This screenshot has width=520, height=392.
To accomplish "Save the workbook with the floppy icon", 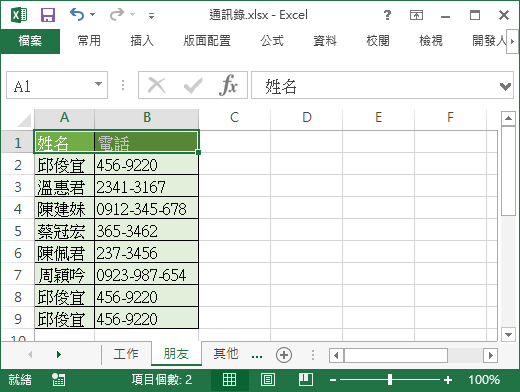I will coord(48,15).
